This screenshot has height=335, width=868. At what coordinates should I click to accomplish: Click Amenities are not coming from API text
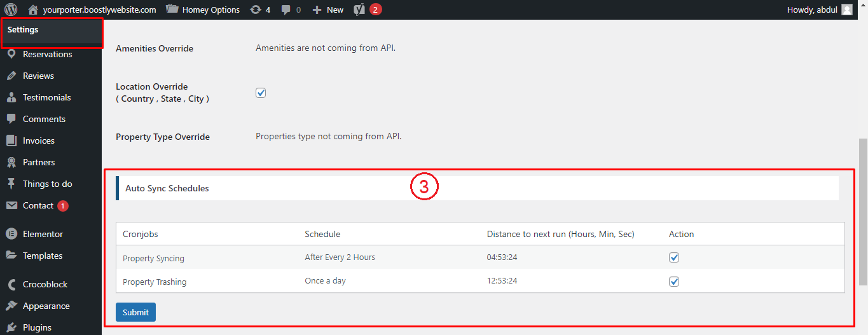(x=326, y=48)
